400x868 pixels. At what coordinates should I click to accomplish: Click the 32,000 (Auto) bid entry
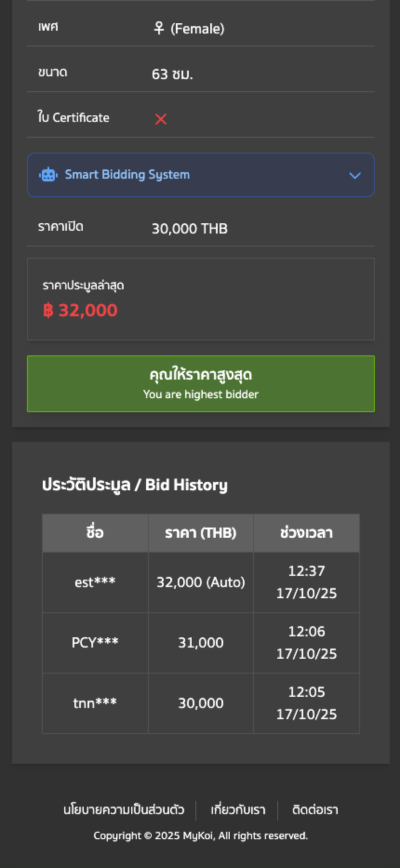[200, 582]
